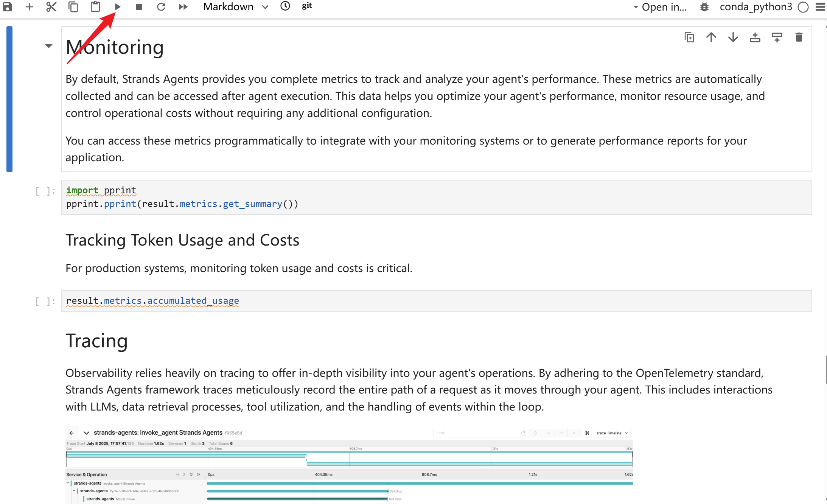This screenshot has width=827, height=504.
Task: Open the Markdown cell type dropdown
Action: (236, 7)
